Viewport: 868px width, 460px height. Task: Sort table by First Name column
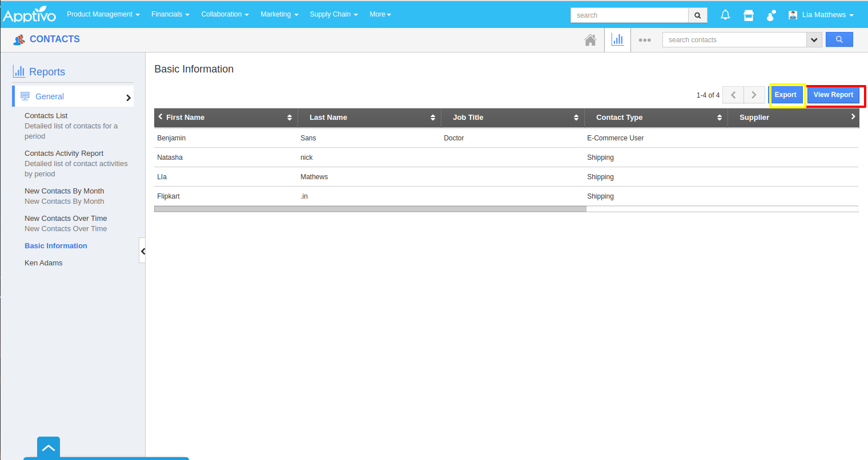tap(290, 118)
